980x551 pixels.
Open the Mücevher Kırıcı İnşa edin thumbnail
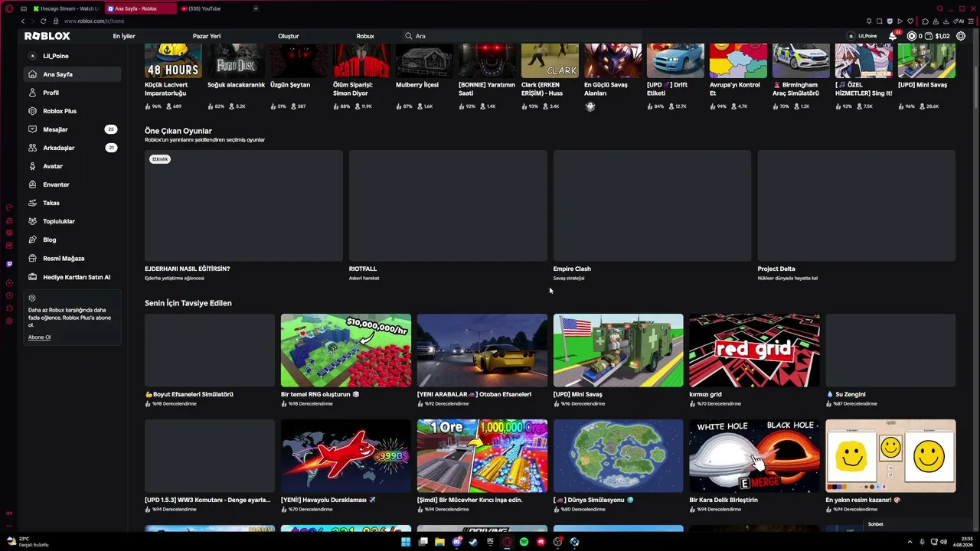click(x=482, y=456)
